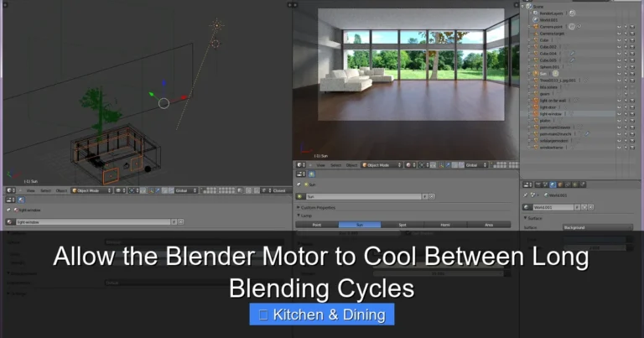Toggle the 3D manipulator in the left viewport header
644x338 pixels.
pyautogui.click(x=151, y=190)
